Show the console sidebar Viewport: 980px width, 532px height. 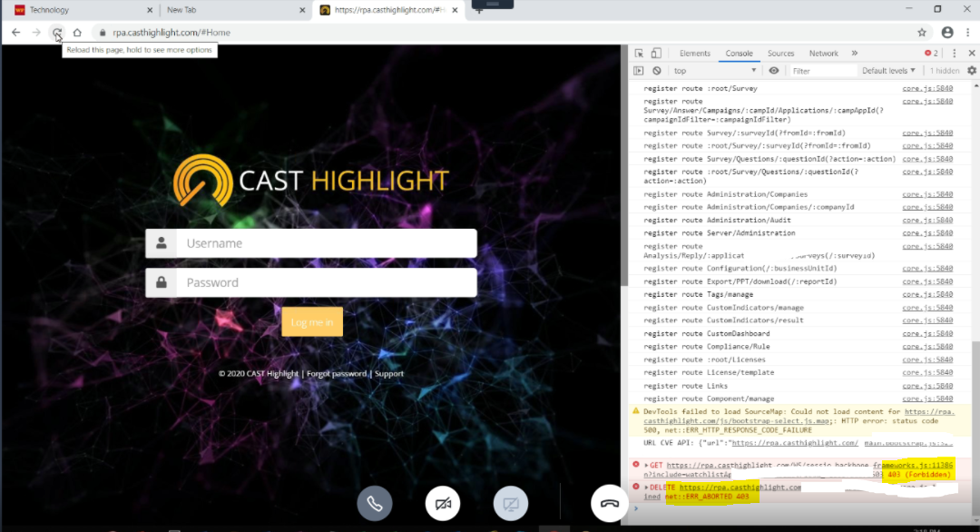pyautogui.click(x=638, y=71)
